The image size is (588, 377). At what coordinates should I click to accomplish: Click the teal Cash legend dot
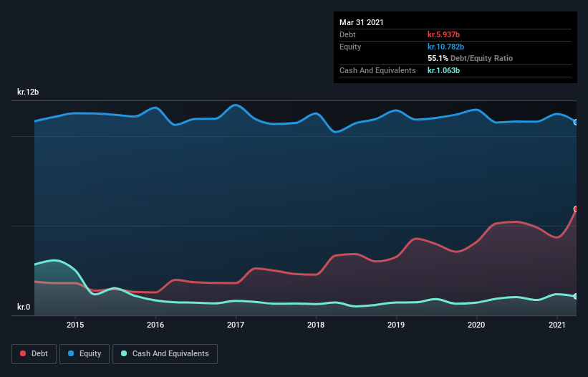124,353
